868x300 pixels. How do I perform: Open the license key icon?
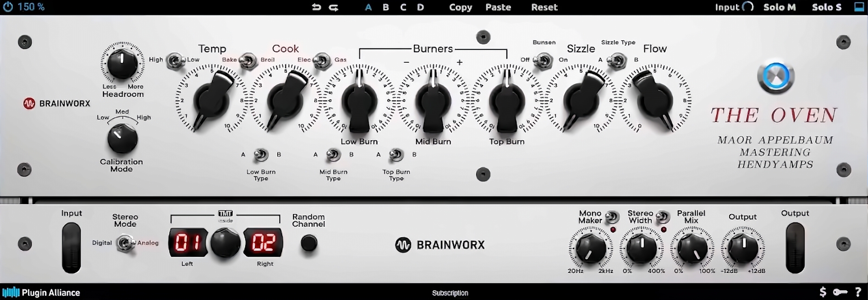pos(840,292)
